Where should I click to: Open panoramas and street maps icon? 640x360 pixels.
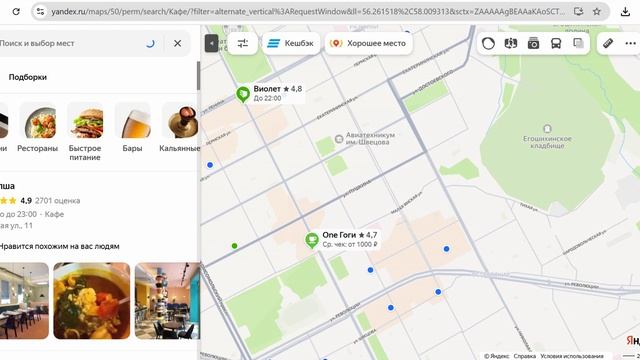pyautogui.click(x=511, y=43)
